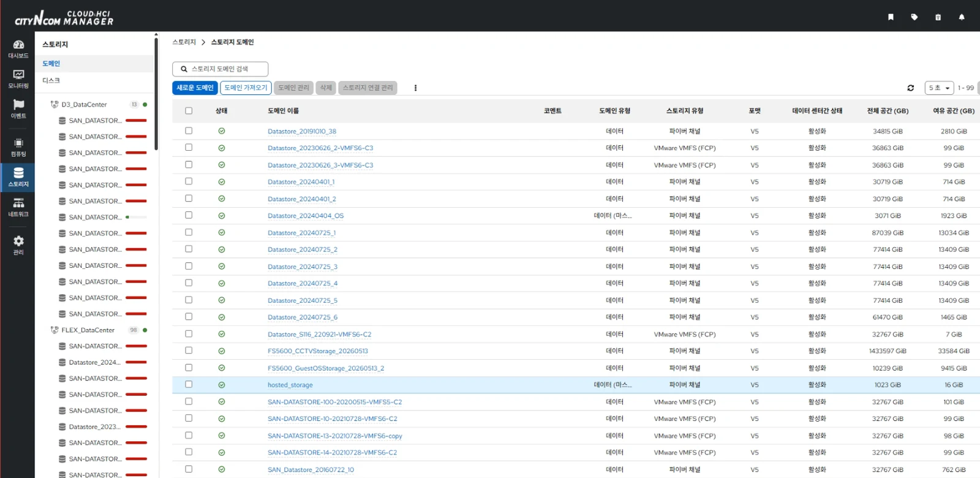
Task: Click the tag icon in header
Action: [x=914, y=17]
